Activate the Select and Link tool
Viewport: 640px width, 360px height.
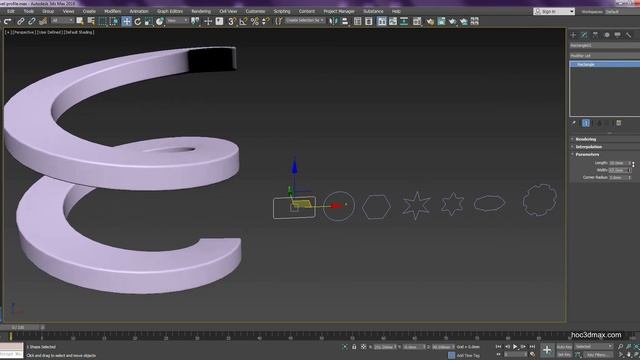(x=20, y=21)
